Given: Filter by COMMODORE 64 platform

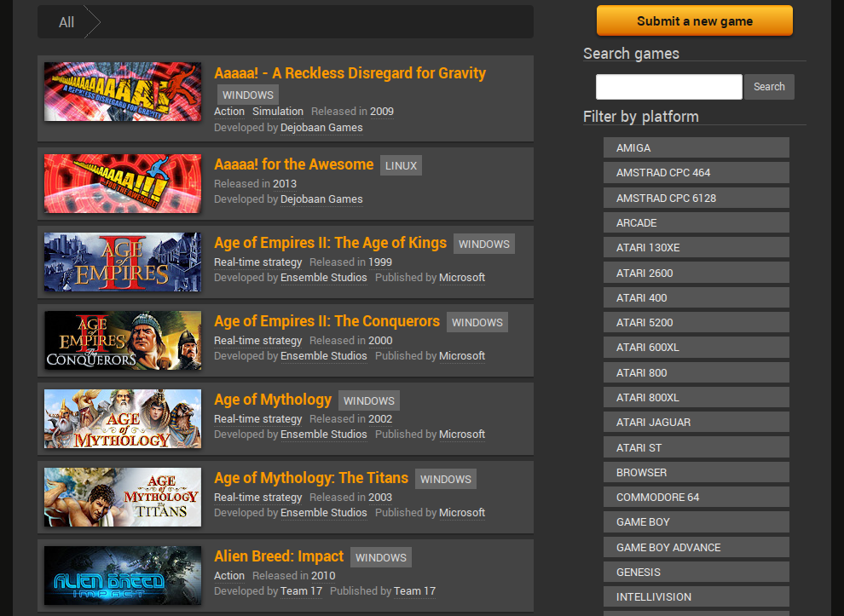Looking at the screenshot, I should [x=696, y=497].
